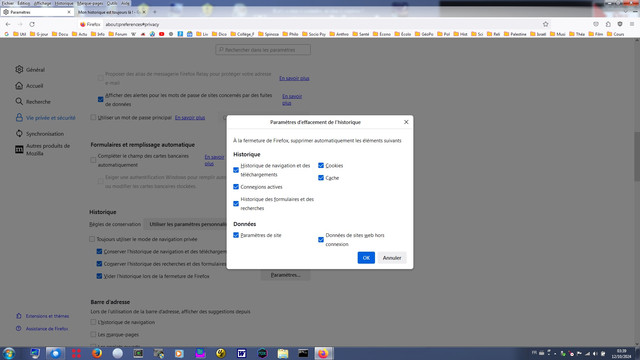Uncheck Connexions actives

tap(236, 187)
